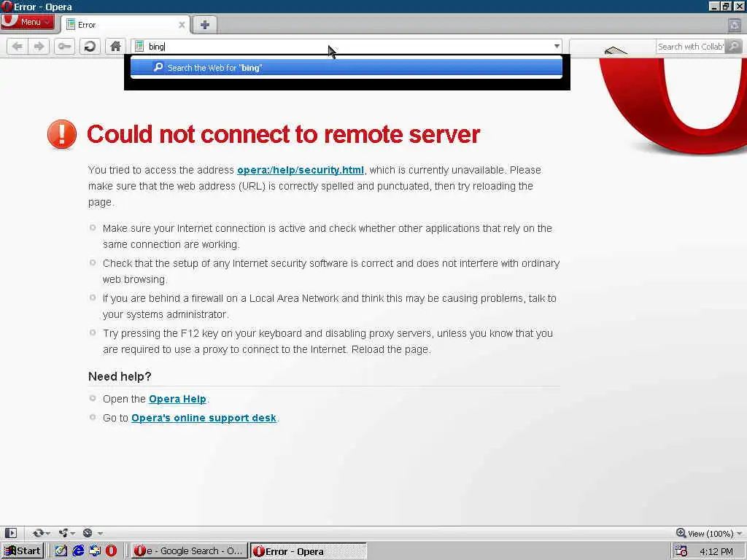Open the closed tabs trash icon

[734, 25]
